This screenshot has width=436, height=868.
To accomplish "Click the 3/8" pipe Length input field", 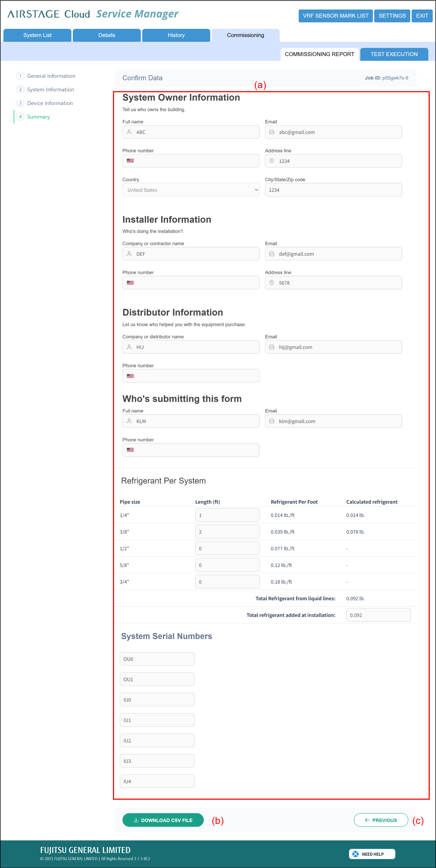I will [228, 532].
